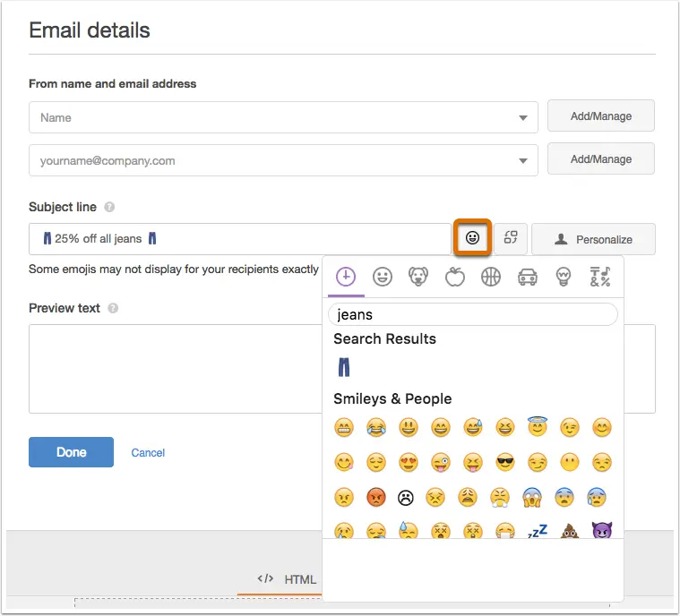
Task: Insert the medical mask face emoji
Action: pyautogui.click(x=504, y=531)
